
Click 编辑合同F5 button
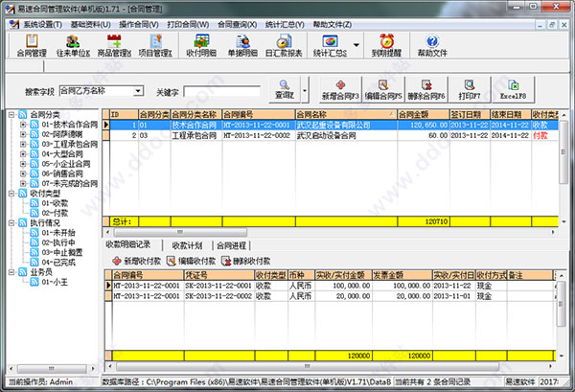point(383,90)
